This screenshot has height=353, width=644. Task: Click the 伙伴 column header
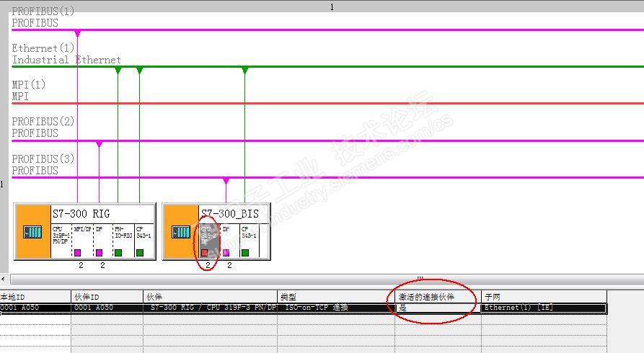[x=211, y=297]
